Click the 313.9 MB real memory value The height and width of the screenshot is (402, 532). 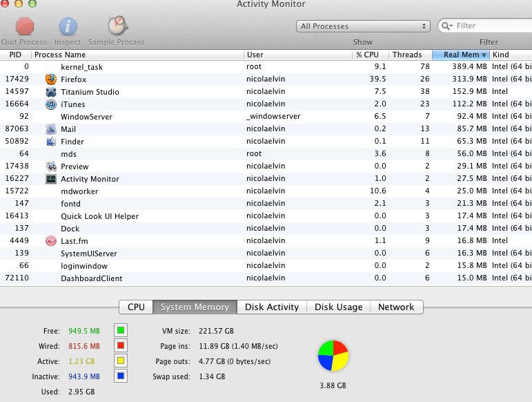click(470, 79)
